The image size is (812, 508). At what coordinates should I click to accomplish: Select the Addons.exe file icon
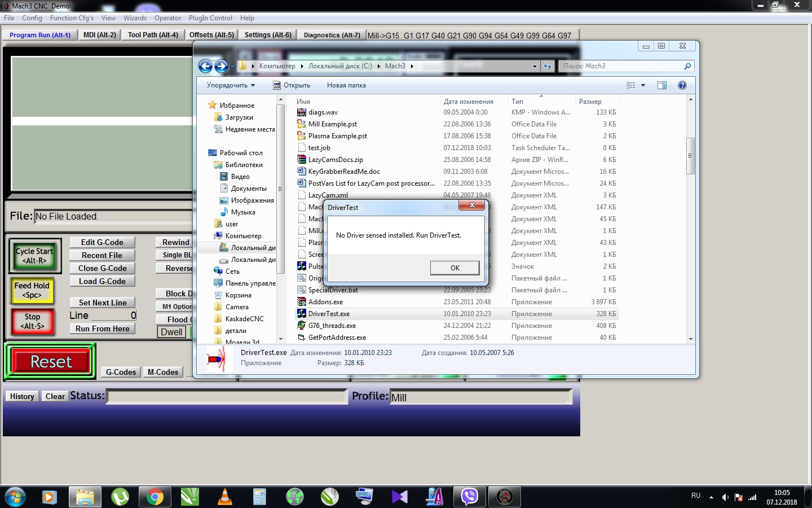pyautogui.click(x=302, y=302)
